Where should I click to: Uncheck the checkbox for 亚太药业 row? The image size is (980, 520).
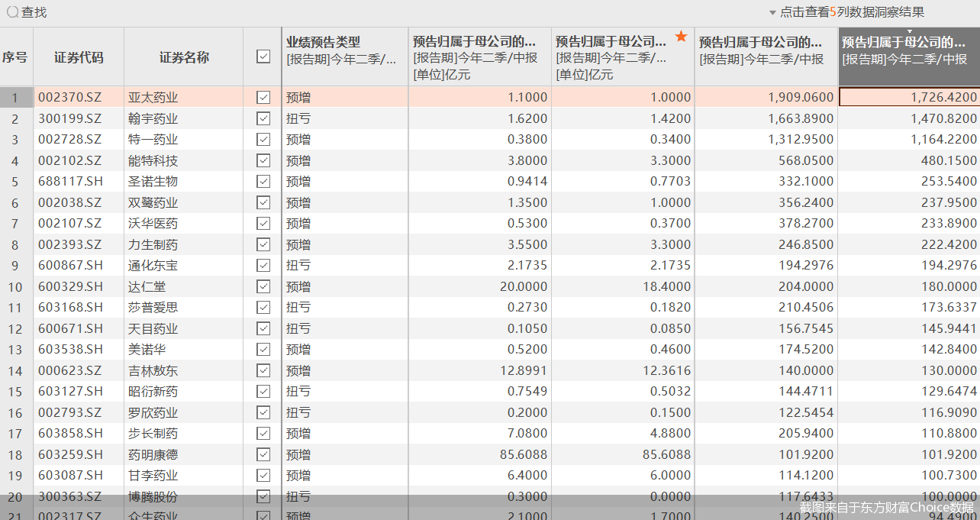(x=263, y=97)
